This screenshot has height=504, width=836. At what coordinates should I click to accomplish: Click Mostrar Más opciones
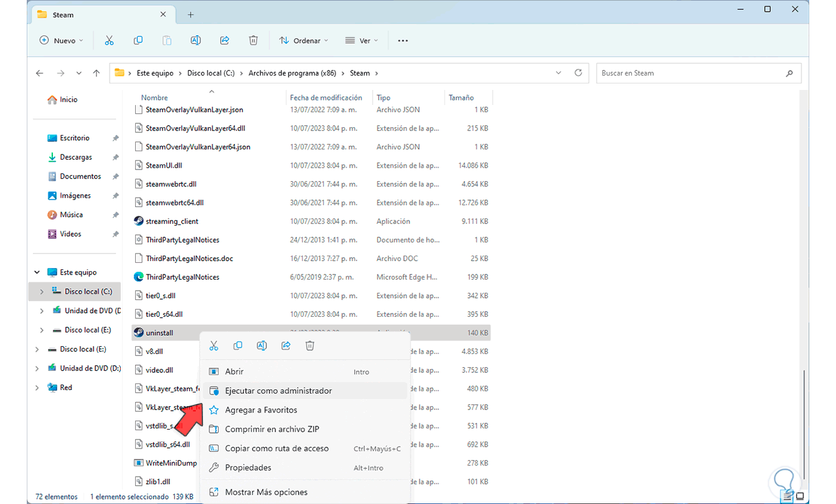point(305,492)
